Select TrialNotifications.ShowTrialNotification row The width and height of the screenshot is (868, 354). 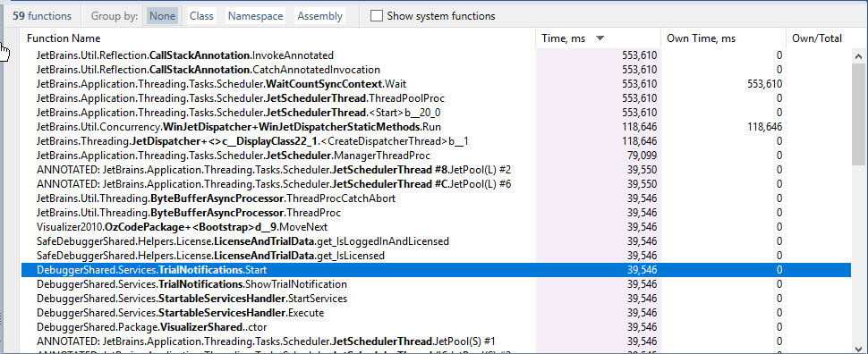(x=436, y=284)
